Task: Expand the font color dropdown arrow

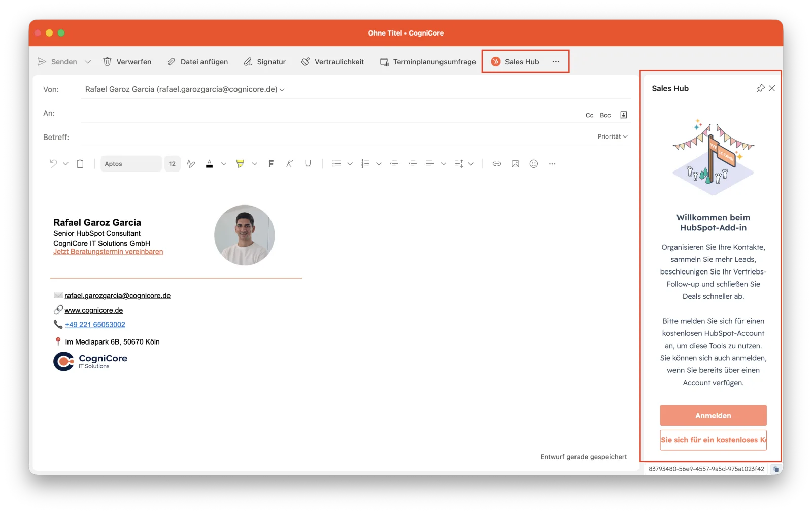Action: tap(224, 164)
